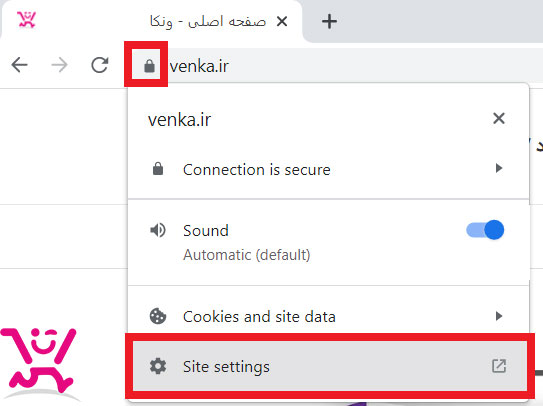Viewport: 543px width, 406px height.
Task: Click the Site settings gear icon
Action: pyautogui.click(x=158, y=366)
